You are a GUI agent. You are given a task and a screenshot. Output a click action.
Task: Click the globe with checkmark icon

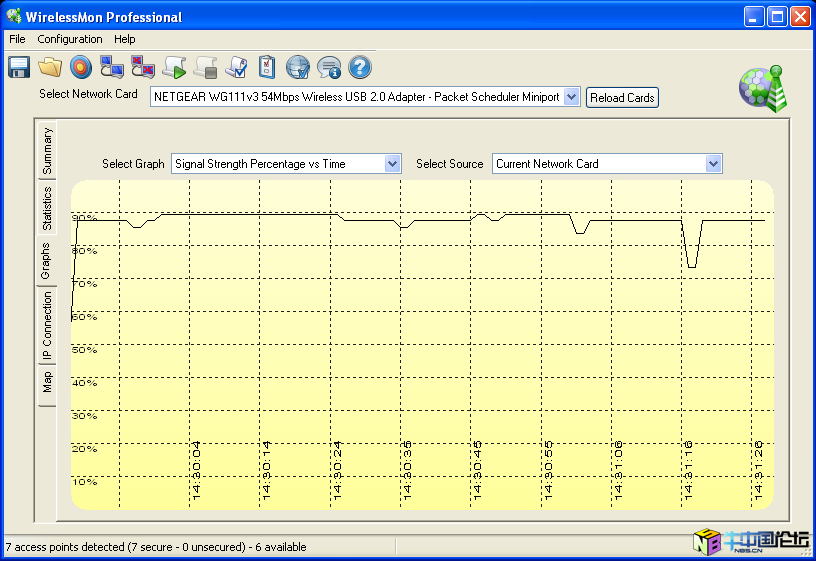tap(298, 67)
